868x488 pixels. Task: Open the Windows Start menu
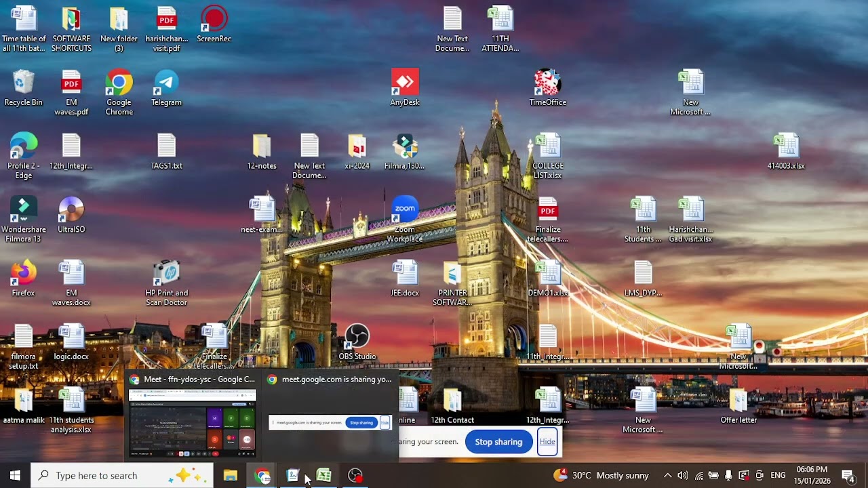pyautogui.click(x=15, y=476)
